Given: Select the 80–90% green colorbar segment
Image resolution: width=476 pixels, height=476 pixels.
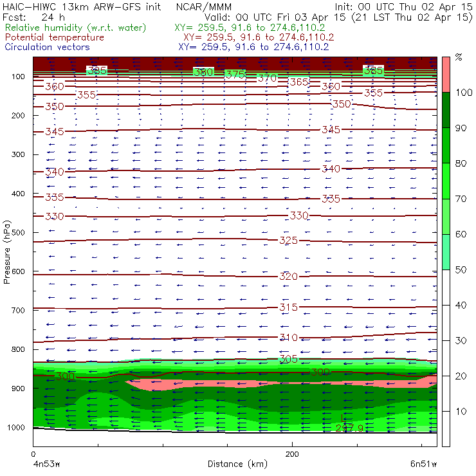Looking at the screenshot, I should (x=446, y=145).
